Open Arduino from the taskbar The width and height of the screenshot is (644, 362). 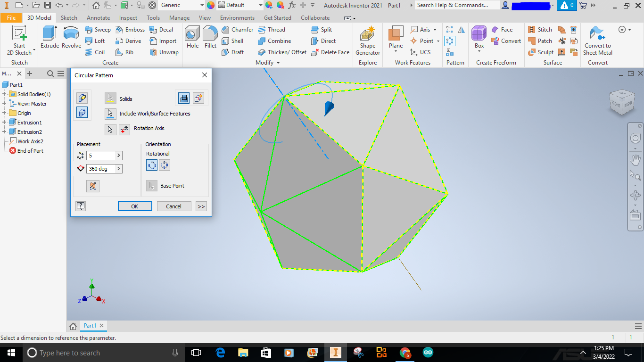(x=428, y=353)
